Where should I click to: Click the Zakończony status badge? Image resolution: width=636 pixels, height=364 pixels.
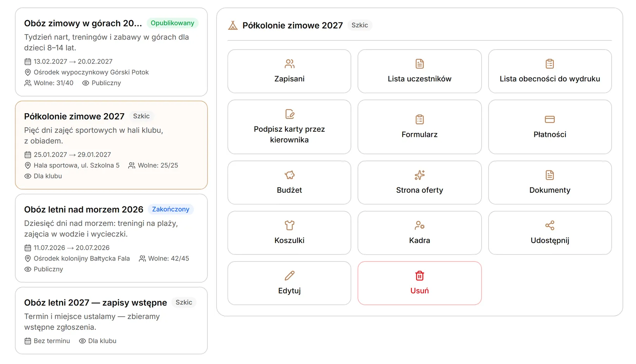171,209
